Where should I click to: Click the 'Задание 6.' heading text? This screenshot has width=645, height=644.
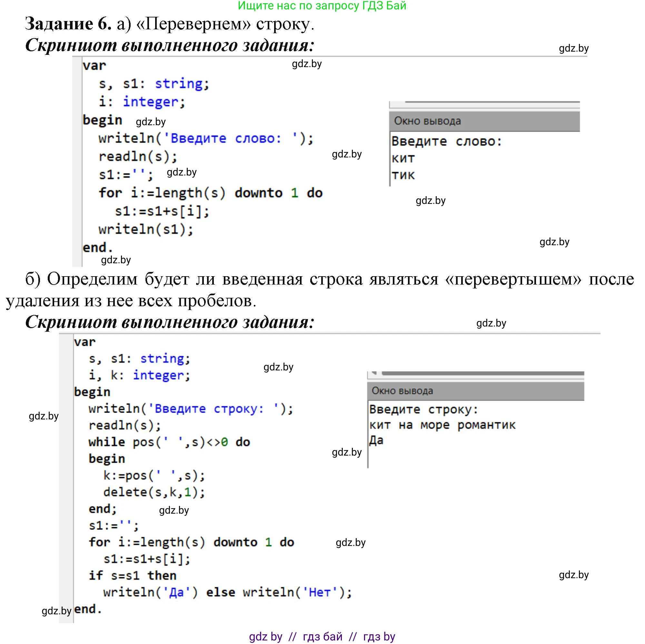[x=68, y=24]
